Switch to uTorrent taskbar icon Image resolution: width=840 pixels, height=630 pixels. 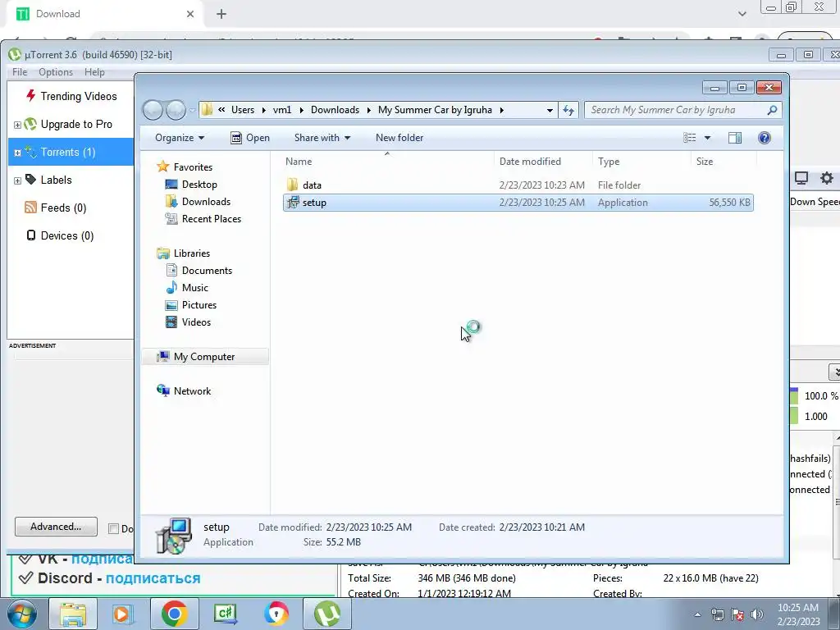click(327, 614)
